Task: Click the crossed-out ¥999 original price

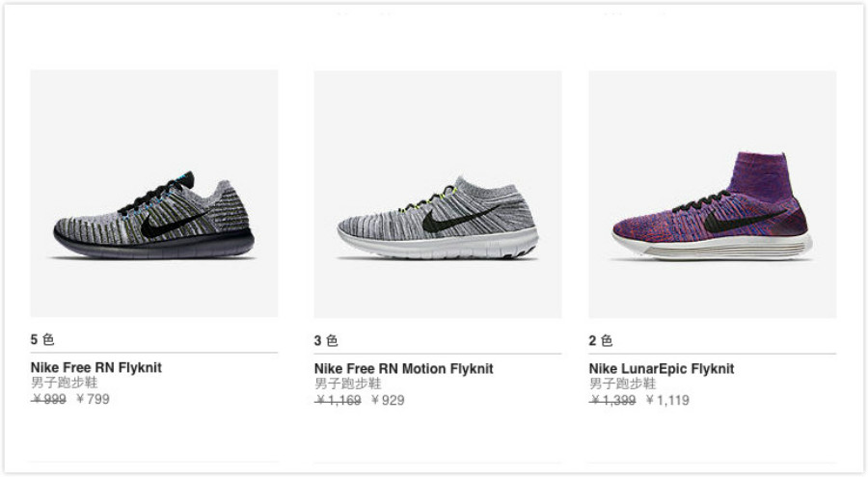Action: 48,399
